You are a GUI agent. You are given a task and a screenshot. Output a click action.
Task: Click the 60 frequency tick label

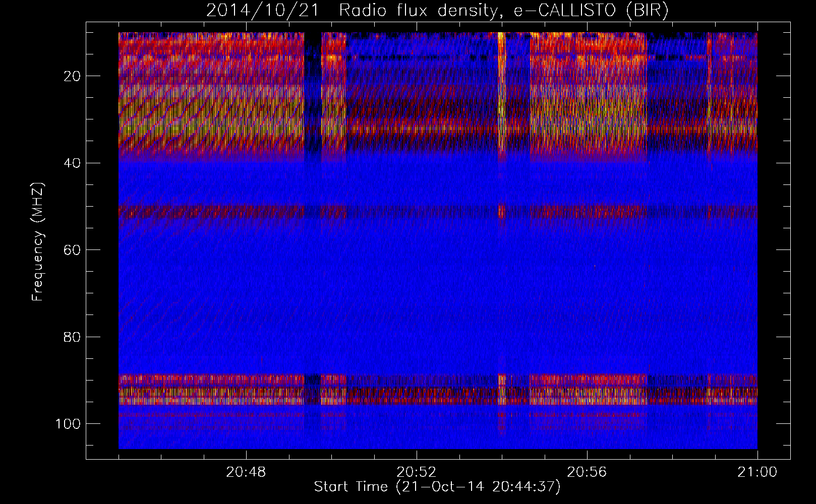pos(72,249)
